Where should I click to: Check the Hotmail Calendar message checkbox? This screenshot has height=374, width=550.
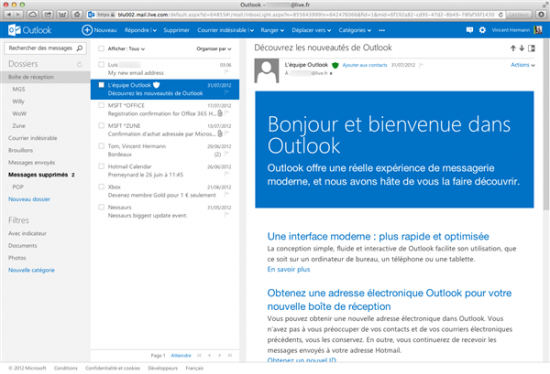pos(101,166)
